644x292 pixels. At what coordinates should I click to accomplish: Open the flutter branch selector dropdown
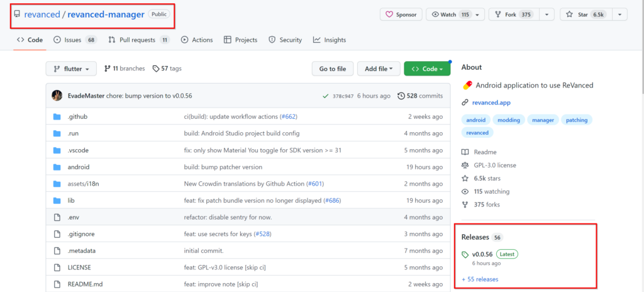click(71, 69)
